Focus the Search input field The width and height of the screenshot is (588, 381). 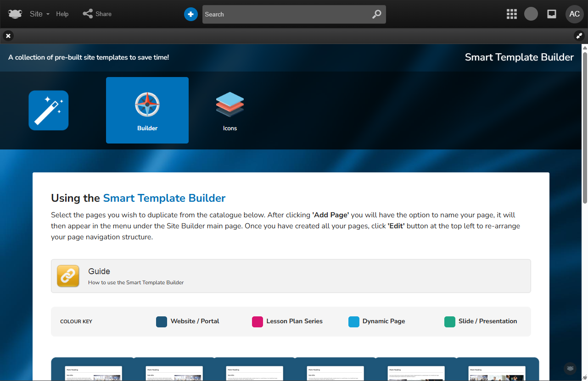point(285,14)
